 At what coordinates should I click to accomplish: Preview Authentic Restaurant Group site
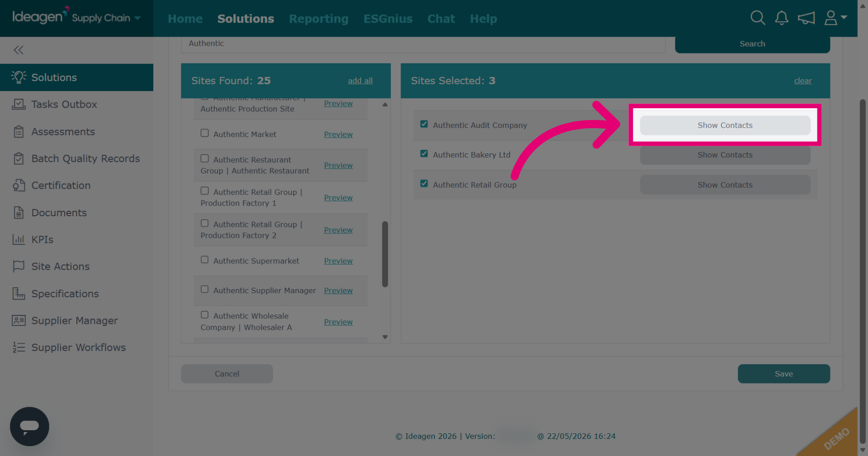338,165
